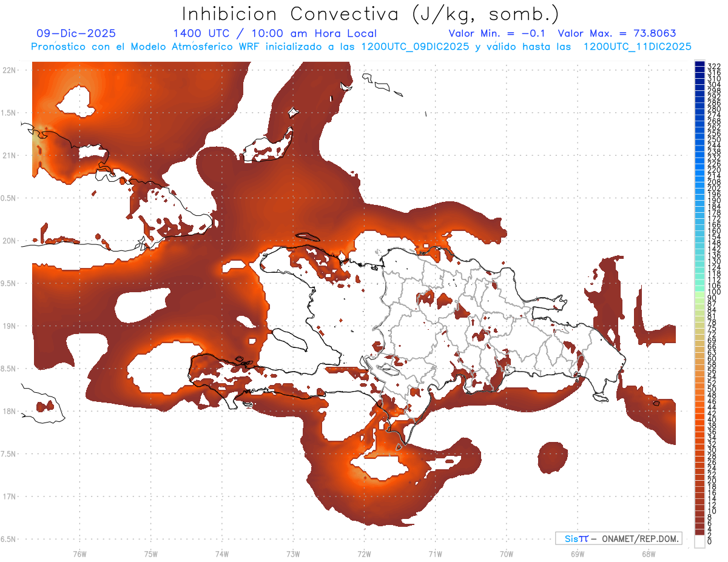Click the title "Inhibicion Convectiva (J/kg, somb.)"
The height and width of the screenshot is (562, 728).
(x=370, y=15)
